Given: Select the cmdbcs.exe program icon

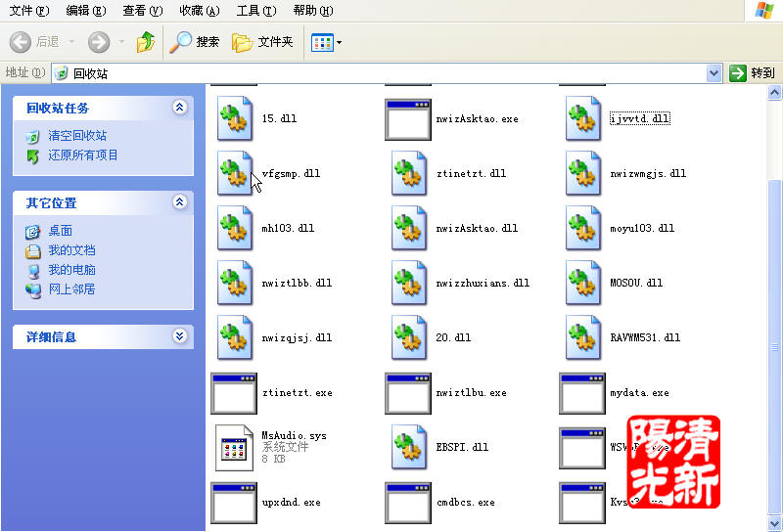Looking at the screenshot, I should (408, 503).
